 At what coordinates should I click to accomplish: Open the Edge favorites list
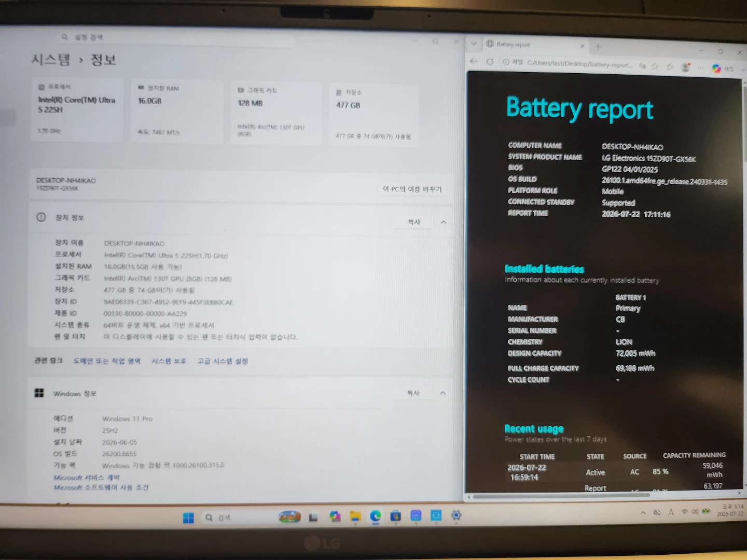[670, 67]
